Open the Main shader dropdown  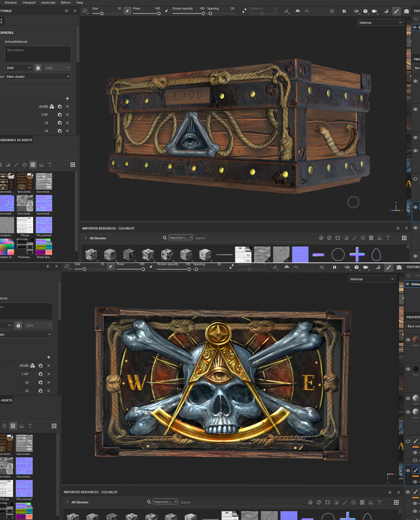point(38,76)
